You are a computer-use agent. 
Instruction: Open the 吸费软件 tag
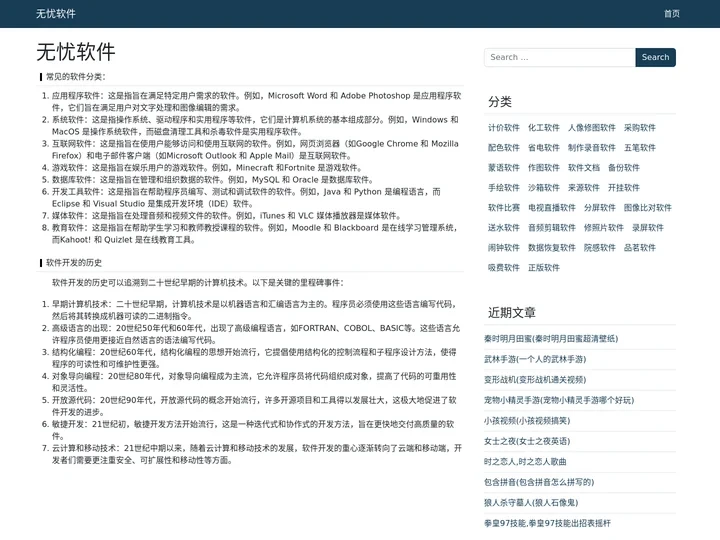coord(504,268)
